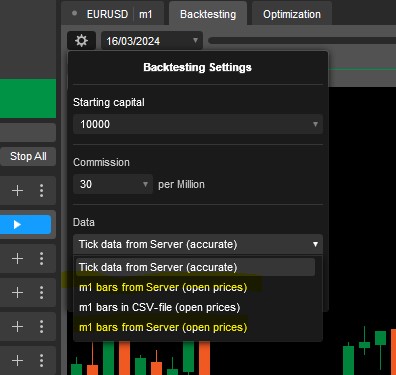Switch to the Optimization tab
396x375 pixels.
(x=292, y=14)
